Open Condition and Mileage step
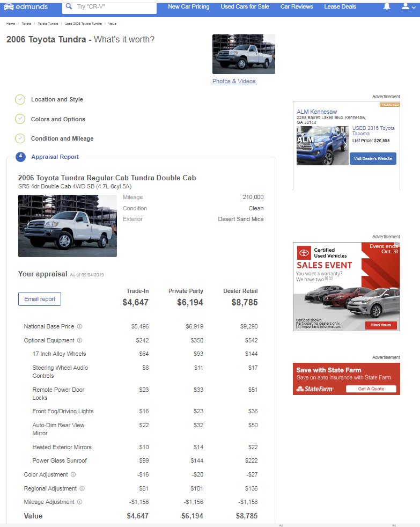The width and height of the screenshot is (420, 527). click(62, 138)
